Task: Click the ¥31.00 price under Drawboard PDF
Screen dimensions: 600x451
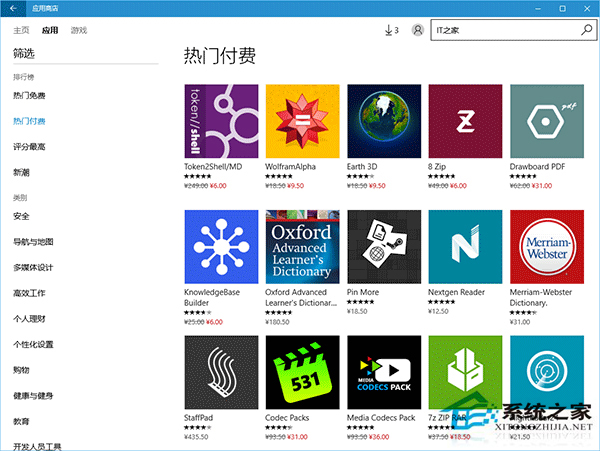Action: point(541,186)
